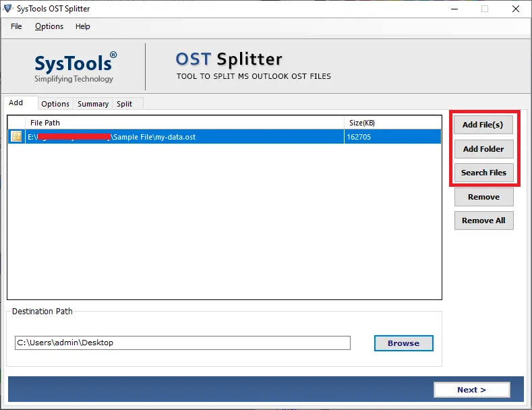
Task: Click the SysTools app icon in title bar
Action: coord(8,9)
